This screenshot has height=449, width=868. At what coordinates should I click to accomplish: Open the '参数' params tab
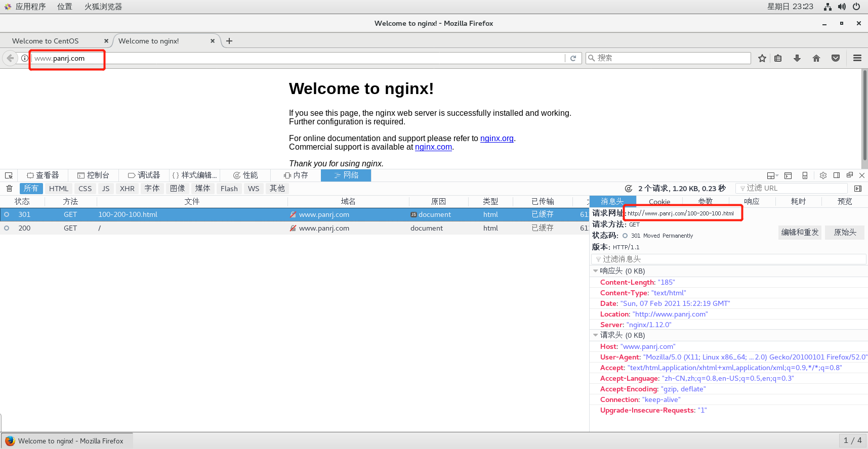tap(706, 201)
